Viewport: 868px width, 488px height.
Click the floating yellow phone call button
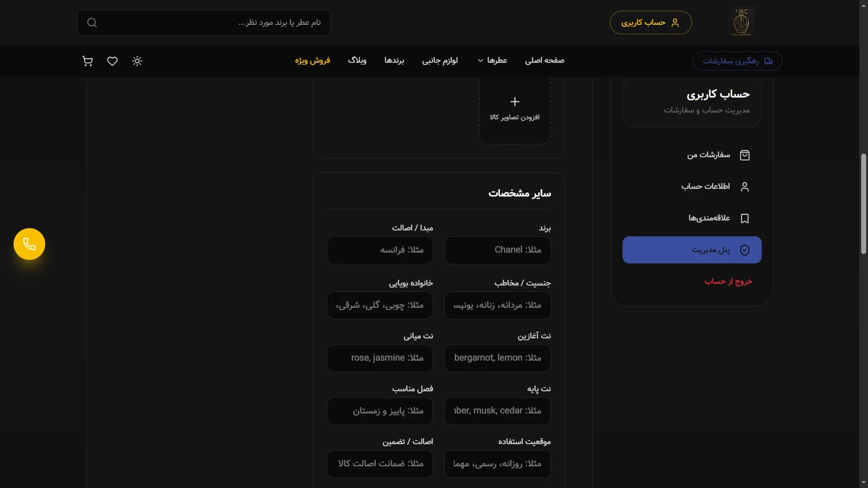[29, 244]
